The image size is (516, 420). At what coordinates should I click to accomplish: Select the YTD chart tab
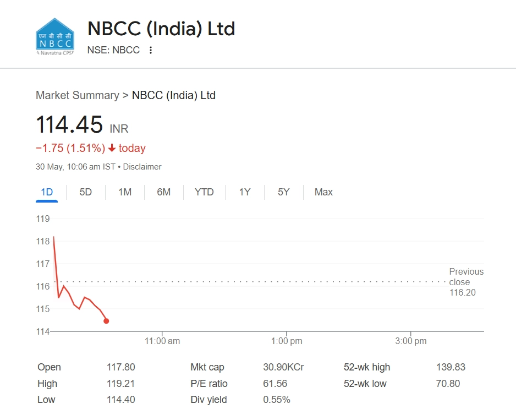click(x=204, y=192)
